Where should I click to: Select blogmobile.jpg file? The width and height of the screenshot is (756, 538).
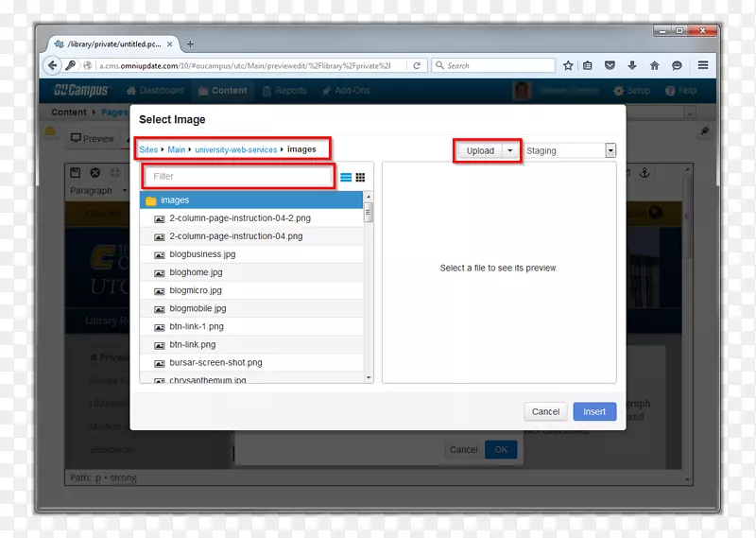[x=251, y=308]
